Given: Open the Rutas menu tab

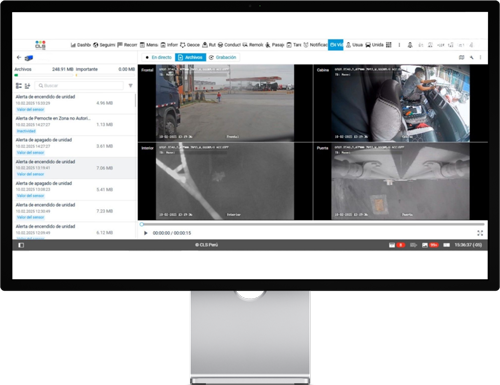Looking at the screenshot, I should coord(209,45).
